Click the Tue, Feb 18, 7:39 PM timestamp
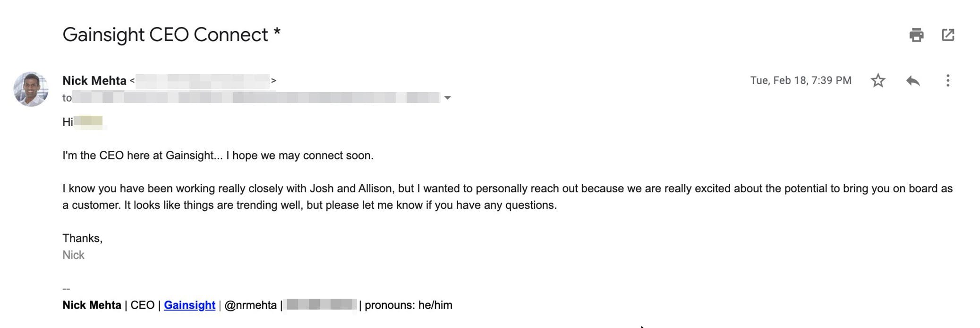This screenshot has width=980, height=328. 801,80
